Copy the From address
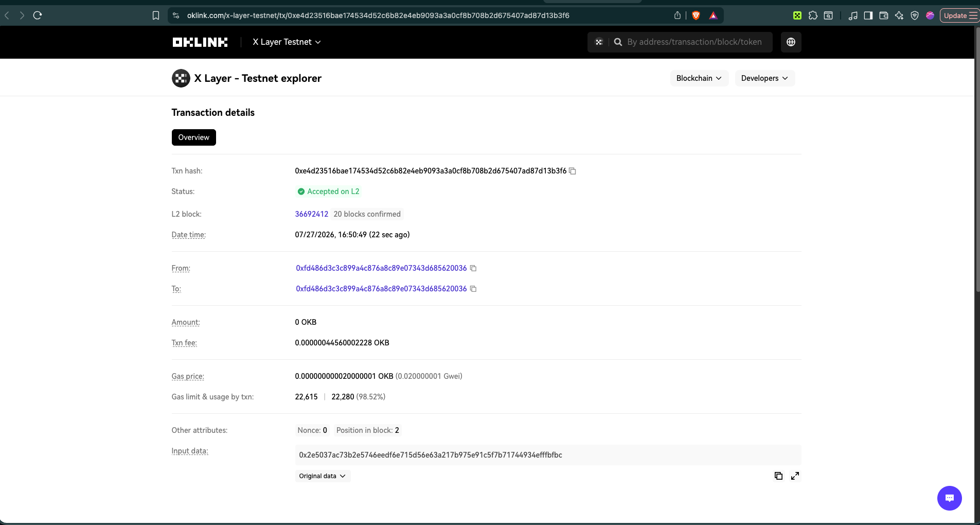The width and height of the screenshot is (980, 525). [x=473, y=268]
